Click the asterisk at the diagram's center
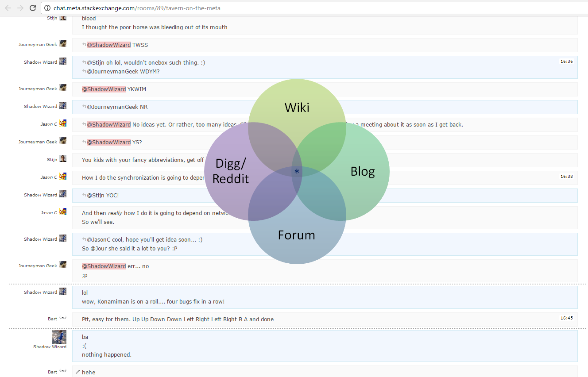The image size is (588, 377). click(297, 172)
